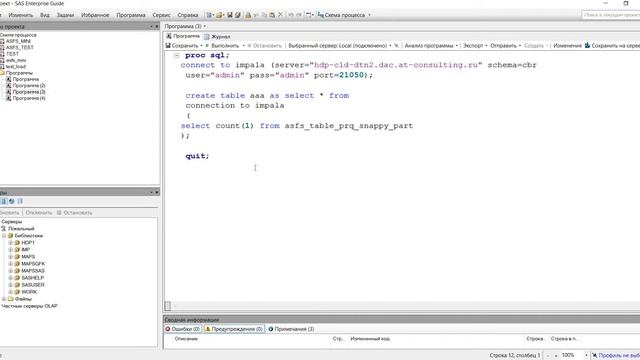Viewport: 640px width, 360px height.
Task: Open the Программа menu in menu bar
Action: click(131, 15)
